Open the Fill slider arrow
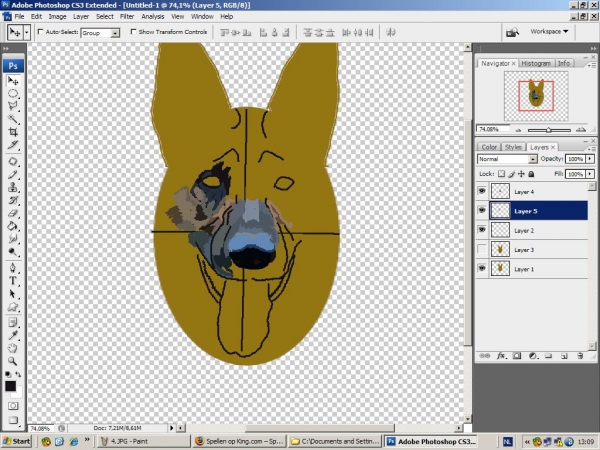Viewport: 600px width, 450px height. (590, 174)
